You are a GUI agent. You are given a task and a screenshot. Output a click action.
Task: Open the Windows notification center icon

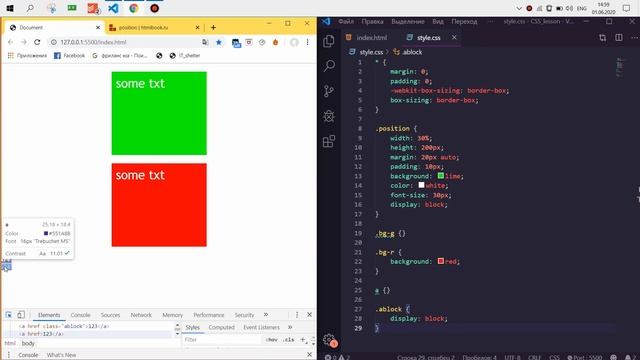(x=627, y=8)
